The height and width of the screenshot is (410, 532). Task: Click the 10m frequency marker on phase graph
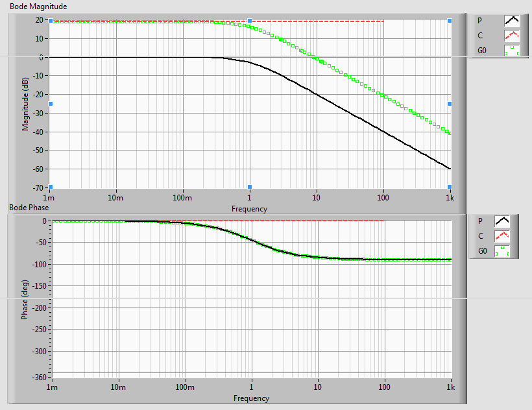118,387
